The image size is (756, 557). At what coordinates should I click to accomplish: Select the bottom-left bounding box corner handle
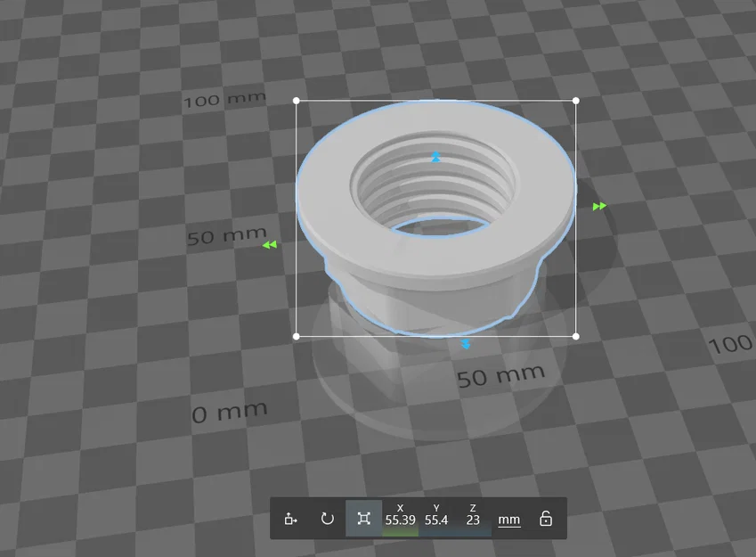pos(297,336)
